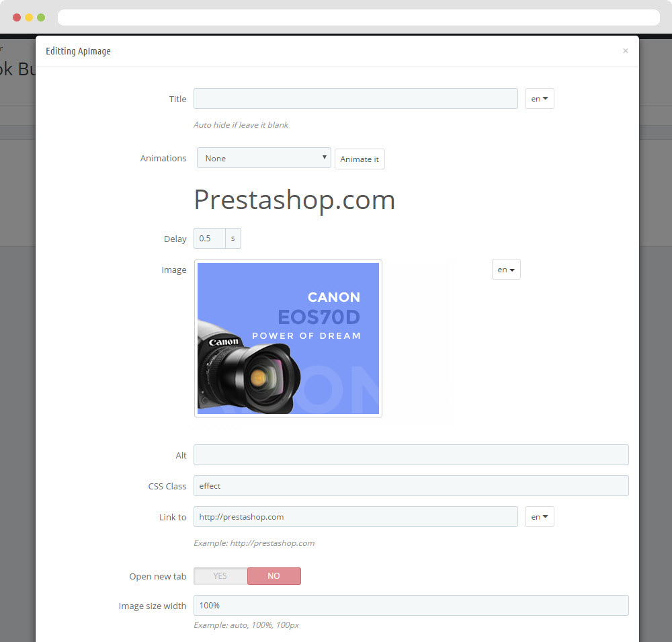Click the browser address bar
672x642 pixels.
[x=359, y=17]
